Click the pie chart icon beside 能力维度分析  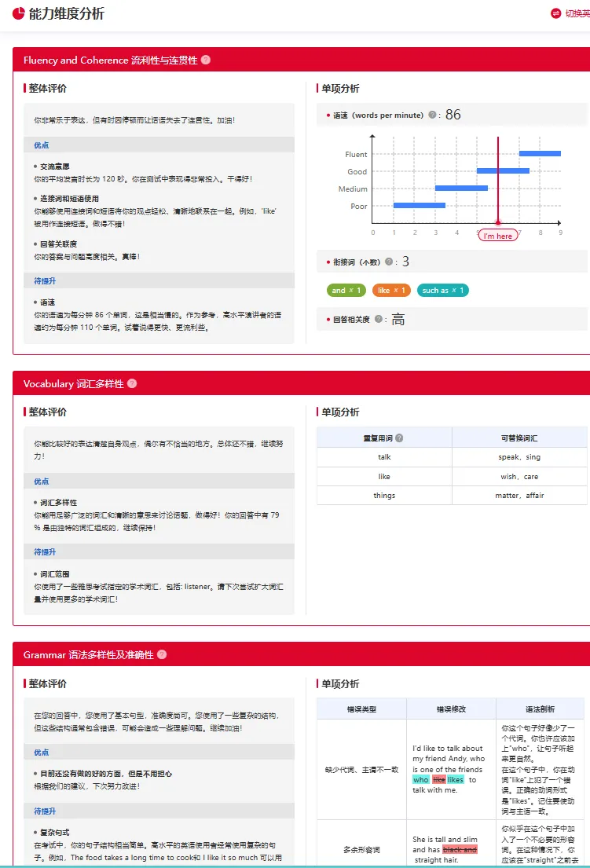click(x=19, y=13)
